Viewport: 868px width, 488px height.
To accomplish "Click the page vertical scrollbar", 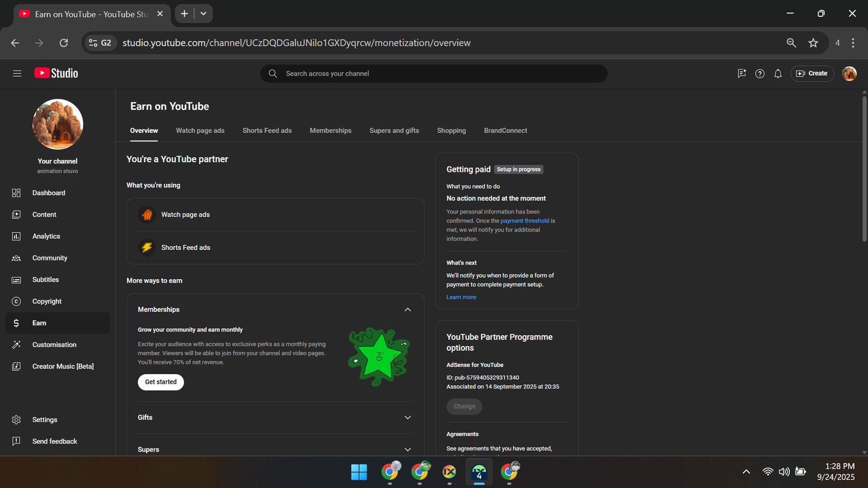I will click(x=864, y=168).
